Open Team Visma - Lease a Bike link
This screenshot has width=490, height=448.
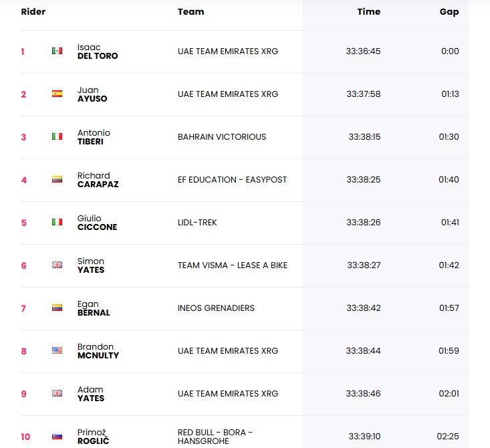click(233, 265)
